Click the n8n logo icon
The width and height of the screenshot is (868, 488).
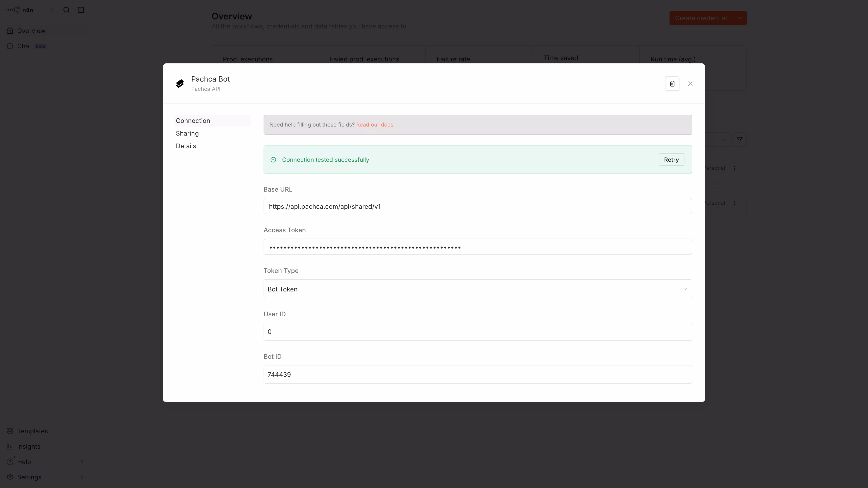(x=14, y=10)
